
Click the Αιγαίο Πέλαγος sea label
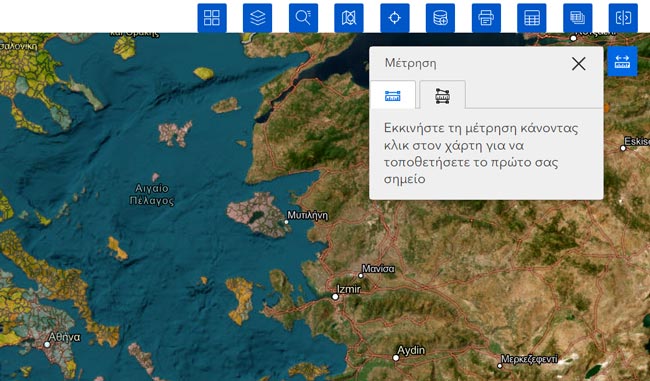coord(152,194)
